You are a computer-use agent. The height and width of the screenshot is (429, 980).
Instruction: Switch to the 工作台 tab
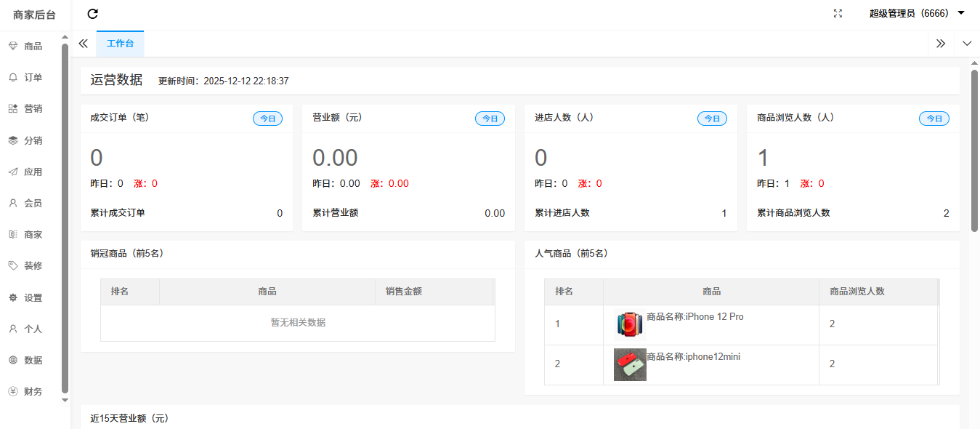point(120,44)
